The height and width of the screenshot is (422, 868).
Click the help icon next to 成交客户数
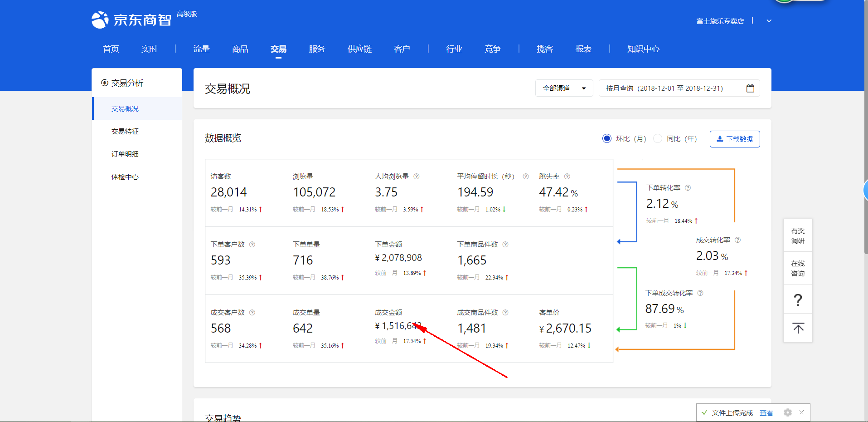pyautogui.click(x=252, y=313)
